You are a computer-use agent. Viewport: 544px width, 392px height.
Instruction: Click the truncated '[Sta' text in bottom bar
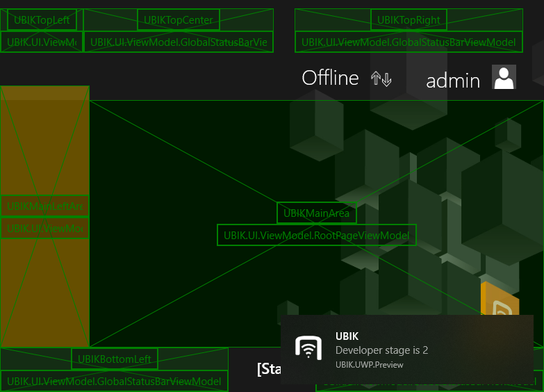coord(268,369)
